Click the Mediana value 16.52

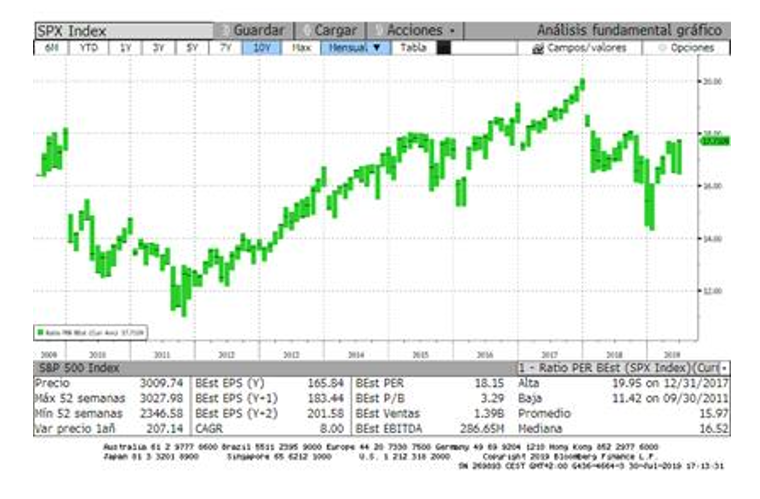click(714, 429)
